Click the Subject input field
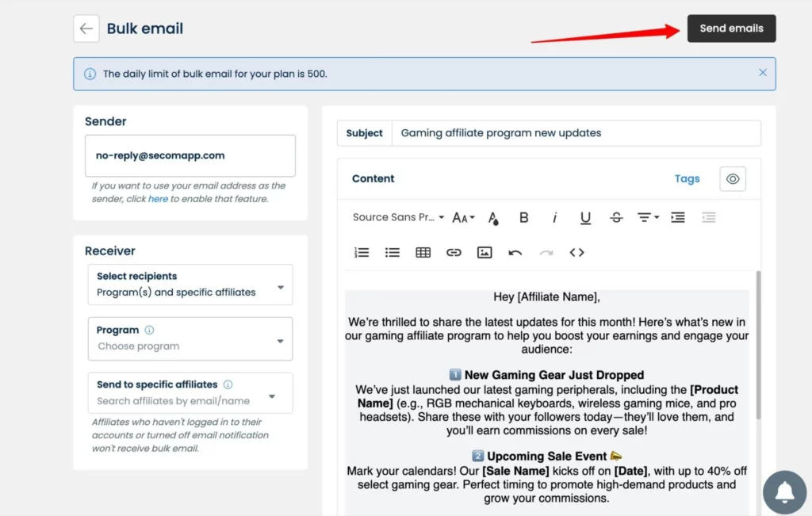The image size is (812, 516). pos(576,133)
